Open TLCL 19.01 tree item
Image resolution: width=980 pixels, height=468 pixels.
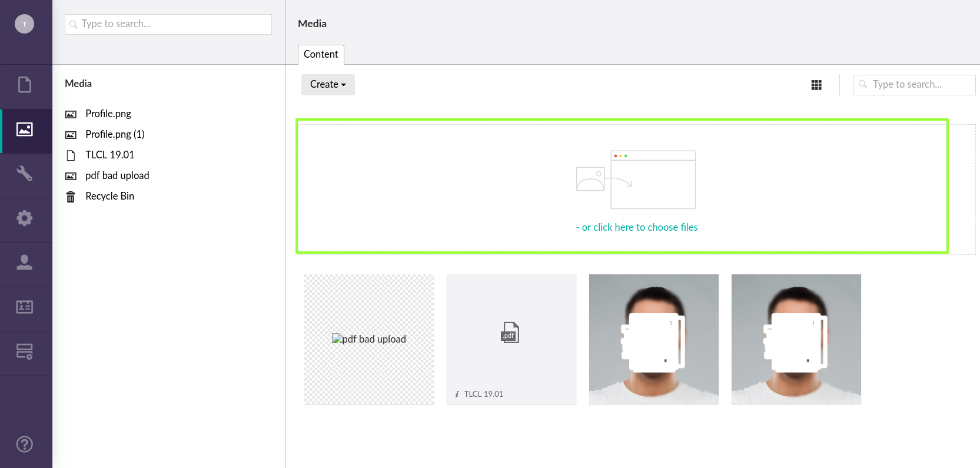tap(110, 155)
